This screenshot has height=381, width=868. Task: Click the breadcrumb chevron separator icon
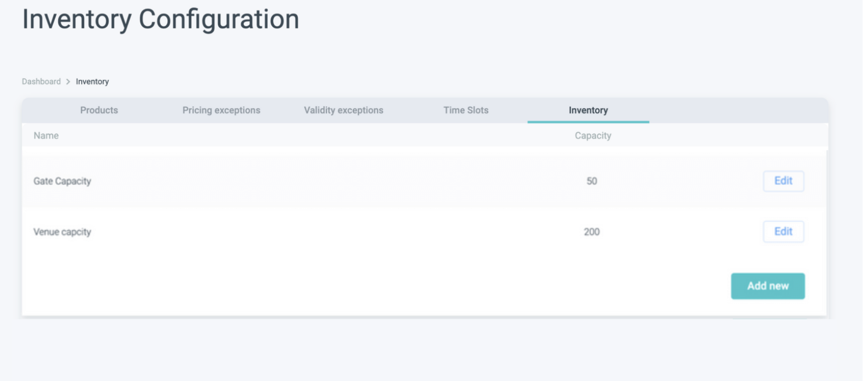(68, 81)
